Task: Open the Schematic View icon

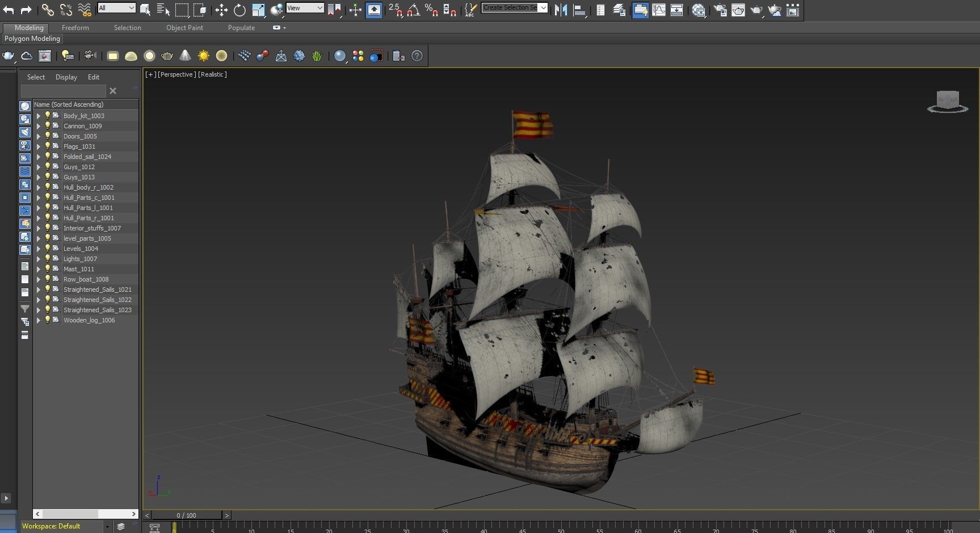Action: point(677,10)
